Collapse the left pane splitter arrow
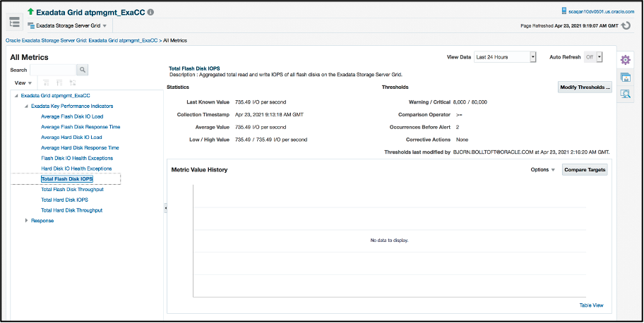The image size is (644, 323). coord(165,209)
